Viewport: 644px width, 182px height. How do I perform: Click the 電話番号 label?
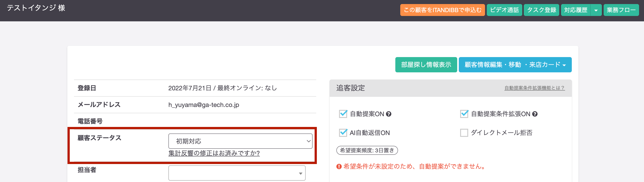coord(90,121)
